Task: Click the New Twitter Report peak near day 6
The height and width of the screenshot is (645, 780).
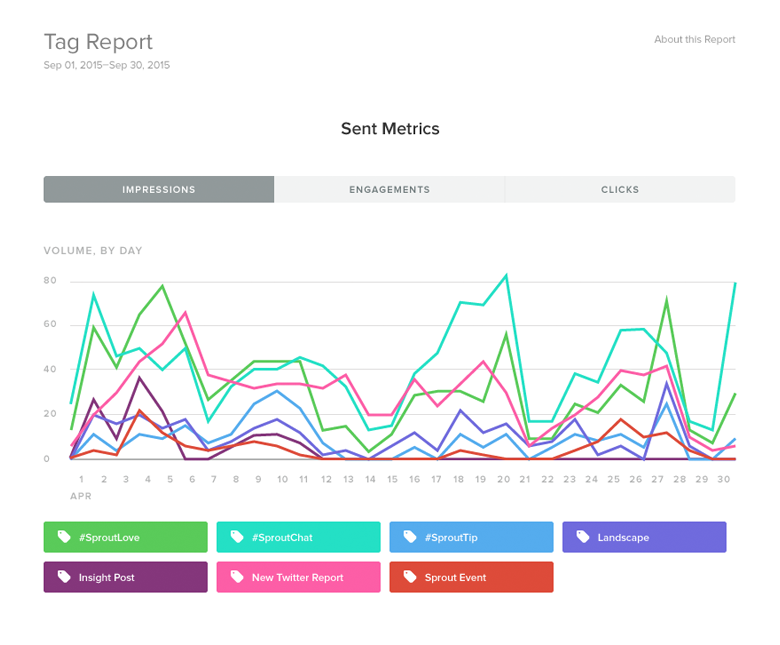Action: (x=185, y=312)
